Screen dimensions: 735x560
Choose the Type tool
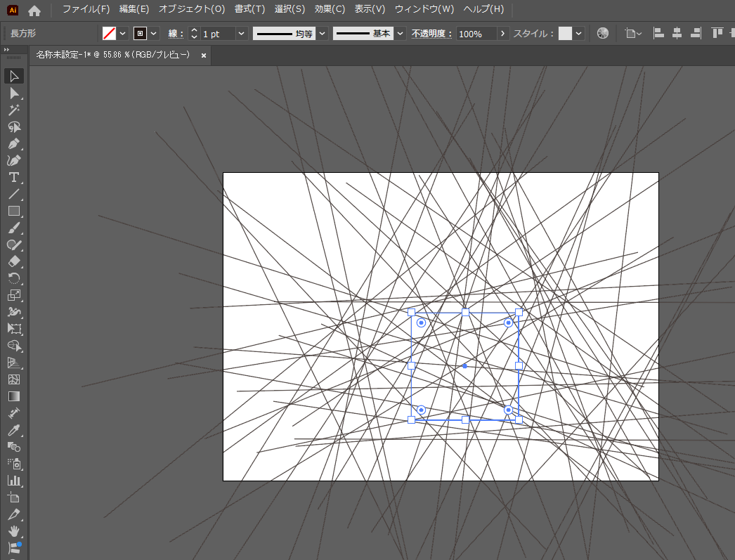13,177
